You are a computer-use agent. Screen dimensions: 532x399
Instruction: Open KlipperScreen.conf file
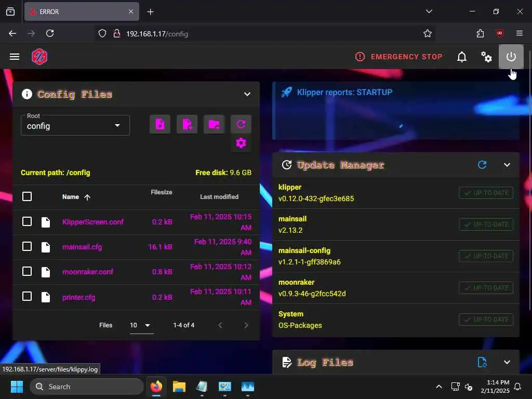pos(93,222)
